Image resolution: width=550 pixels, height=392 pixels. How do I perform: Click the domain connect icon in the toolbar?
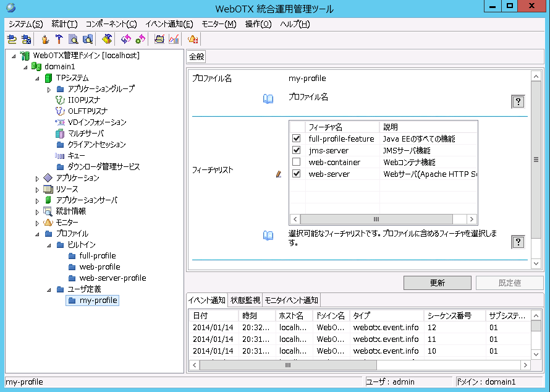pos(12,38)
